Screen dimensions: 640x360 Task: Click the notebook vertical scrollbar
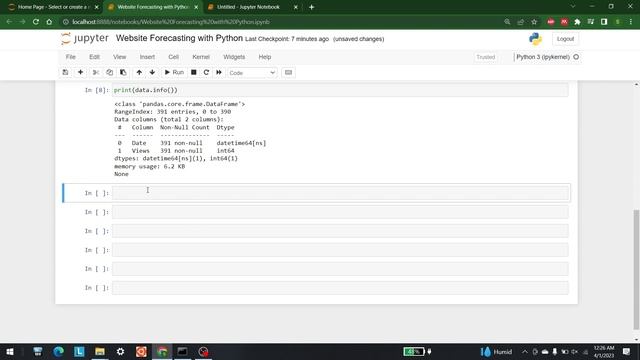(636, 269)
